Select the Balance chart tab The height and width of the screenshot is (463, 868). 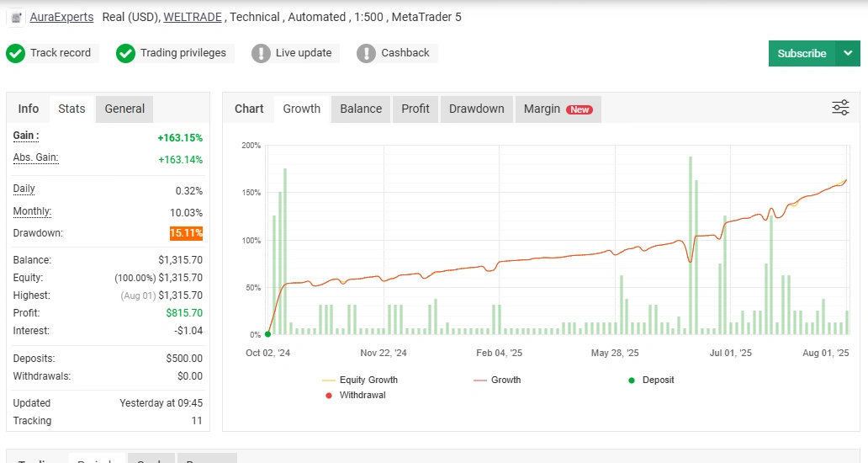point(361,109)
